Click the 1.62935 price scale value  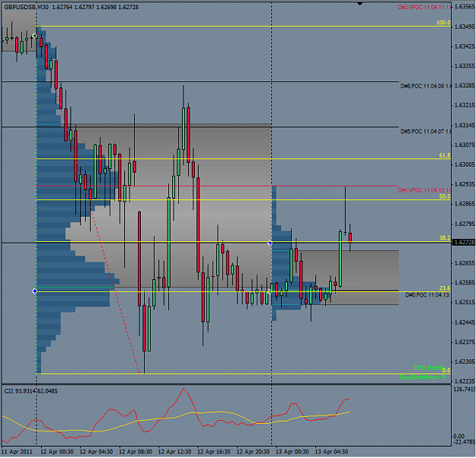click(x=465, y=184)
